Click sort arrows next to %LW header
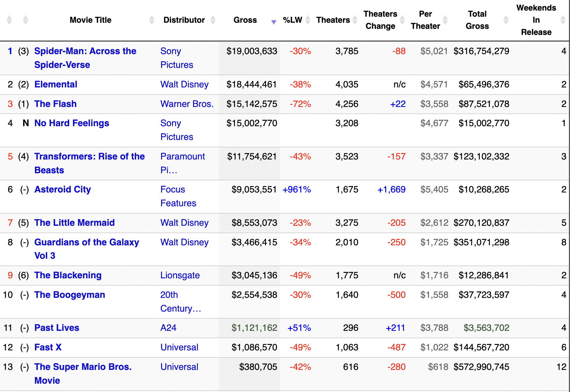Image resolution: width=570 pixels, height=392 pixels. point(308,20)
